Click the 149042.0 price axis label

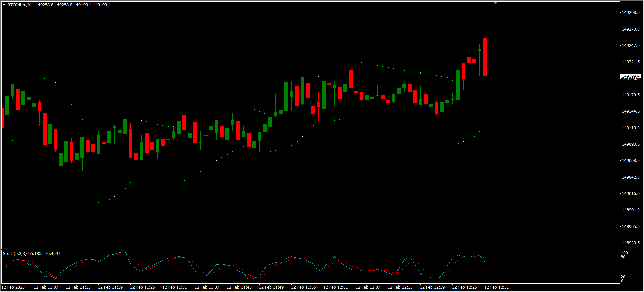(631, 177)
